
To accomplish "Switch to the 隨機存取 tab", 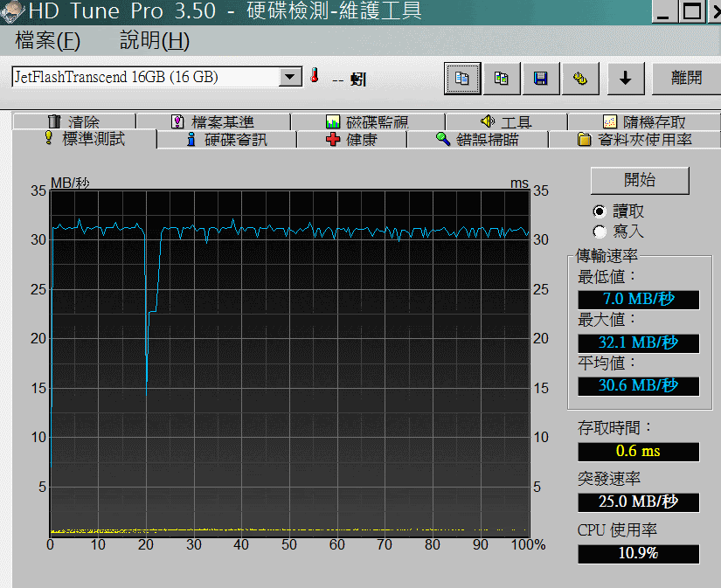I will pos(644,121).
